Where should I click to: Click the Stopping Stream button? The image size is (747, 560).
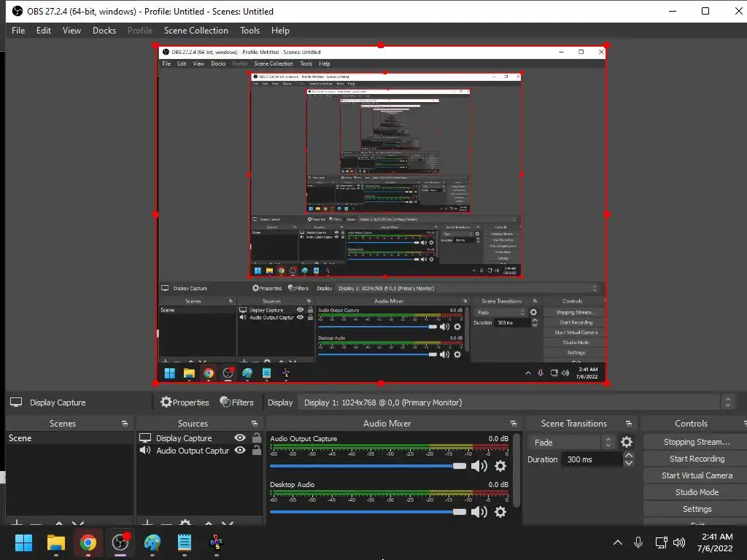click(697, 442)
